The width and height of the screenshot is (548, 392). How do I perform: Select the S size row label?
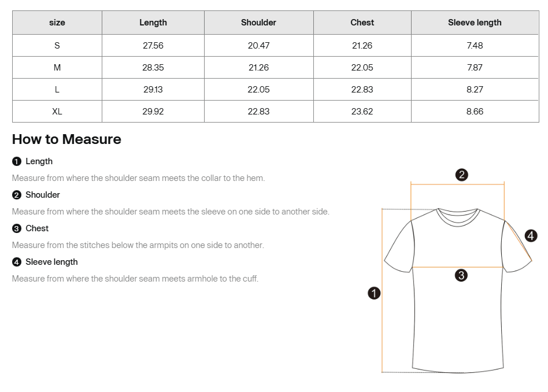click(x=57, y=46)
